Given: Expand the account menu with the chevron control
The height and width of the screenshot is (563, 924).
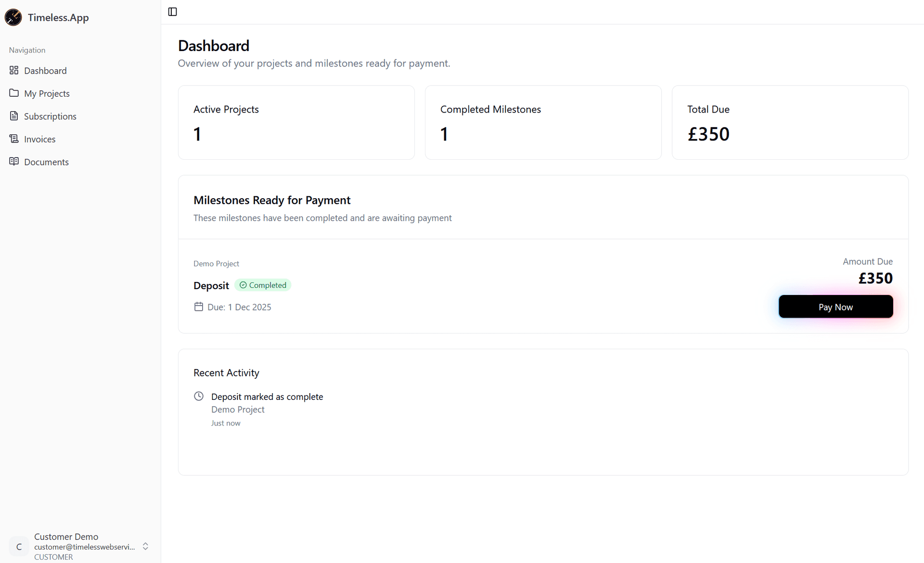Looking at the screenshot, I should [x=145, y=546].
